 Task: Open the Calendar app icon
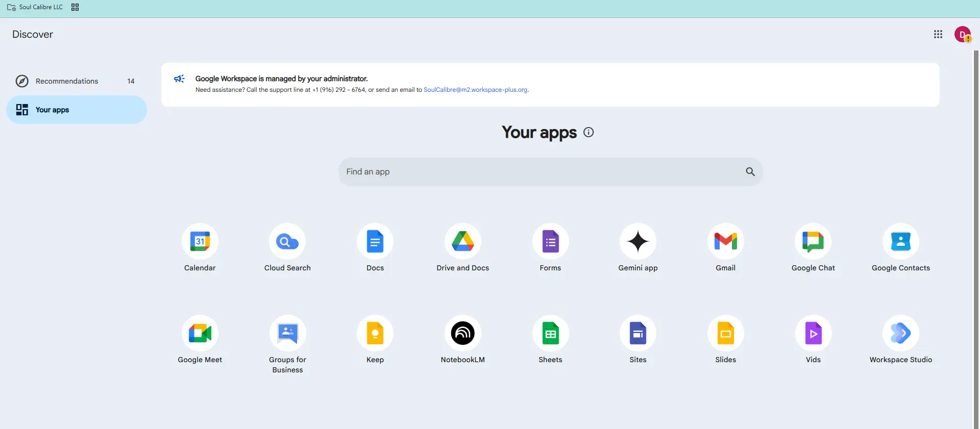[x=200, y=241]
